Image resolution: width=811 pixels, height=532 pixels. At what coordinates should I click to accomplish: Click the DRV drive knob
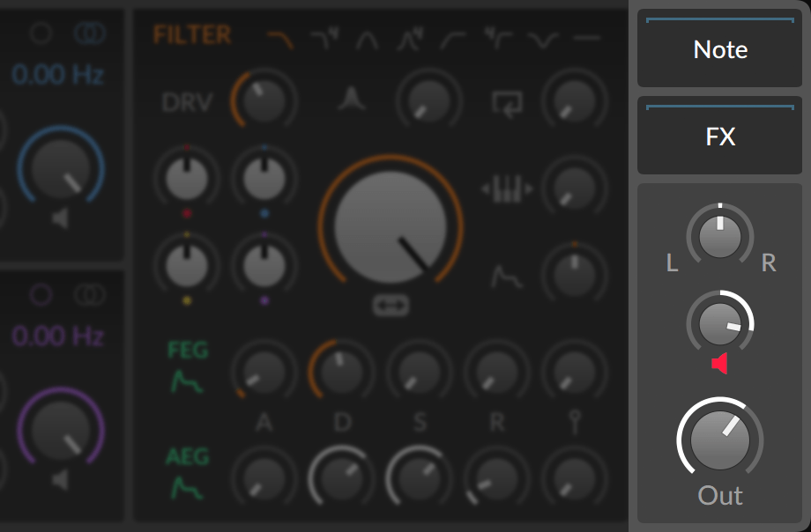264,100
